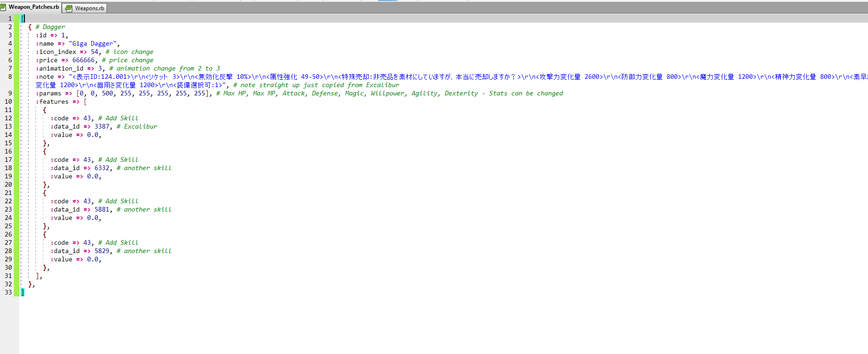Click the :features key
Image resolution: width=868 pixels, height=354 pixels.
(52, 101)
